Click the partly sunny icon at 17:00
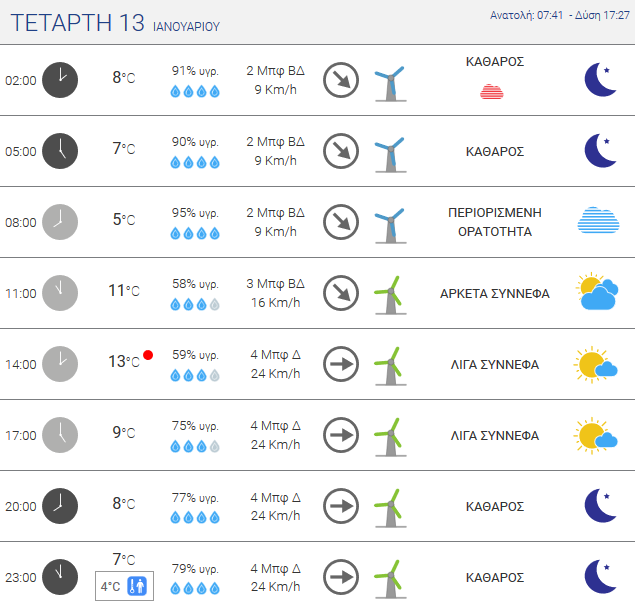This screenshot has width=635, height=611. click(596, 435)
